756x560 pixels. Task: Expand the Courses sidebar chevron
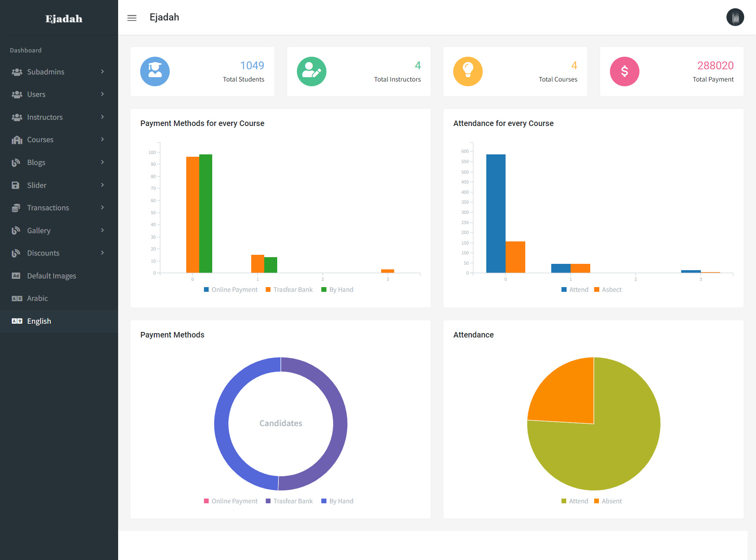102,139
